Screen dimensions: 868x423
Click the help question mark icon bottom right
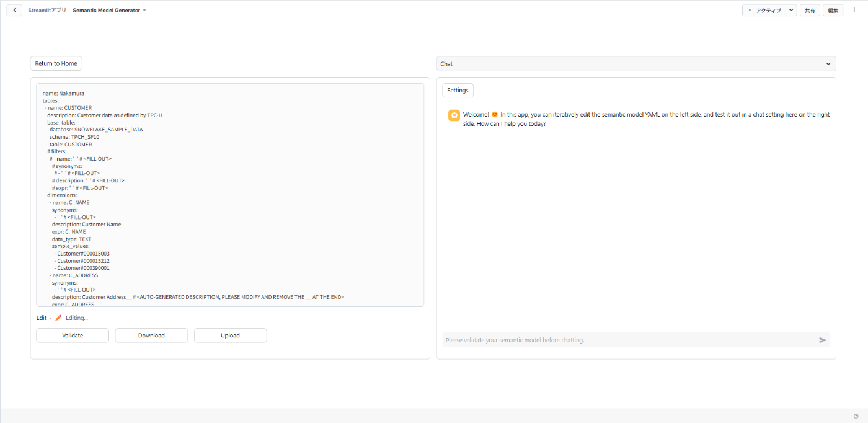pos(856,416)
